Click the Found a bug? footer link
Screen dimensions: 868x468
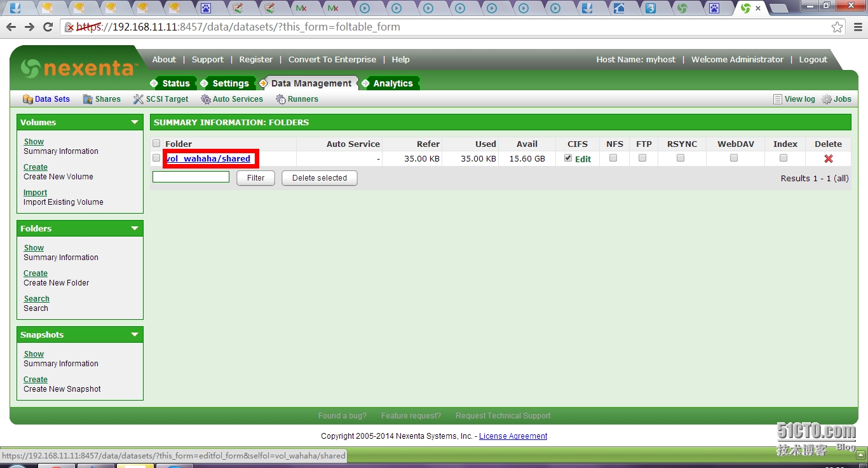[x=342, y=416]
